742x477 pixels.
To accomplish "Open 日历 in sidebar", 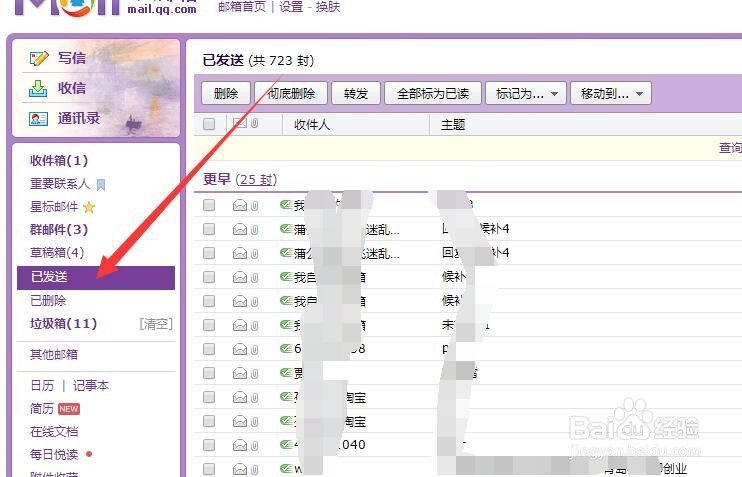I will 42,386.
